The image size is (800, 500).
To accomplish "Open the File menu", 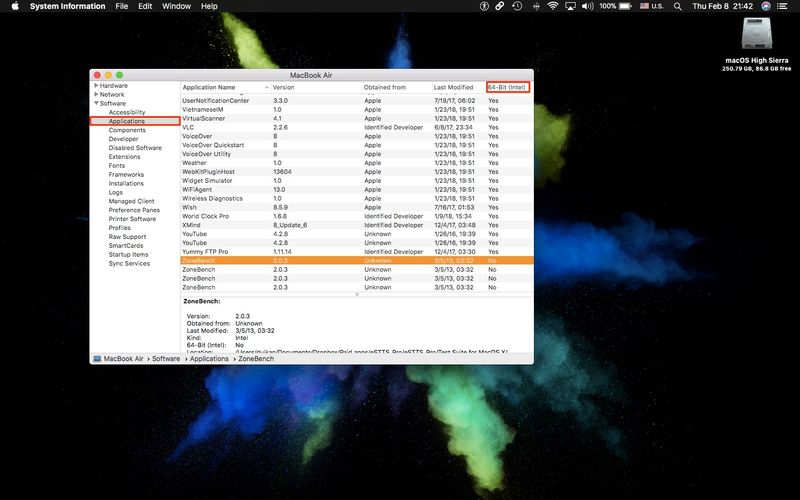I will [121, 6].
